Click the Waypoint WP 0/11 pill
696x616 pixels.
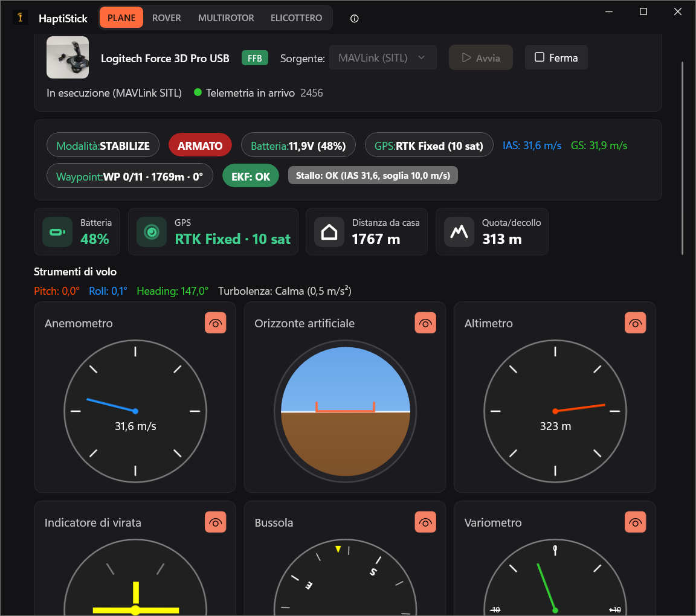130,176
